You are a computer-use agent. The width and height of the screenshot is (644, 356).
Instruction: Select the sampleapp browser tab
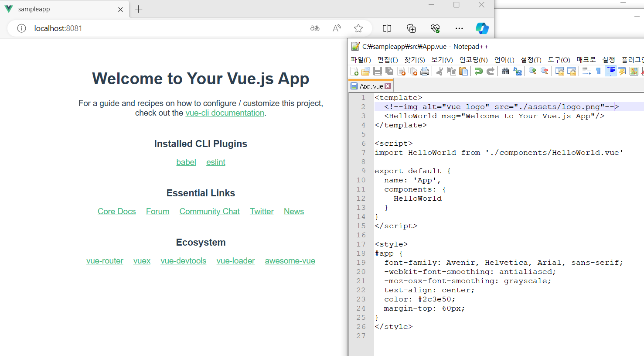pos(65,9)
